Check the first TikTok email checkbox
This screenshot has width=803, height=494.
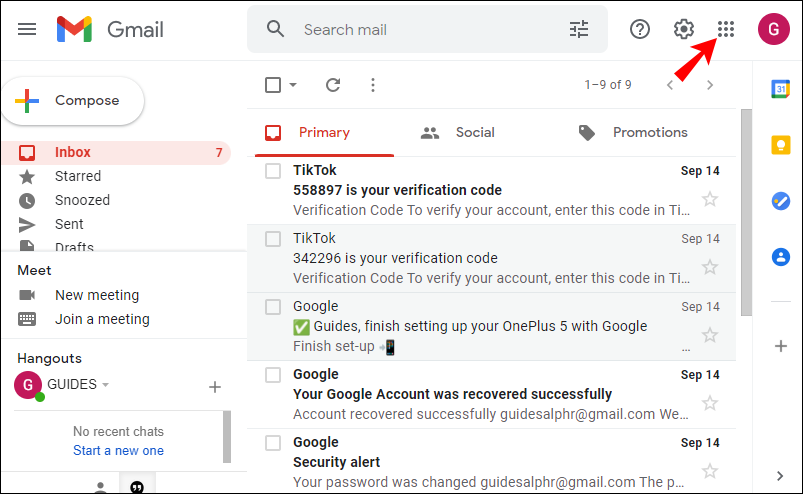273,171
